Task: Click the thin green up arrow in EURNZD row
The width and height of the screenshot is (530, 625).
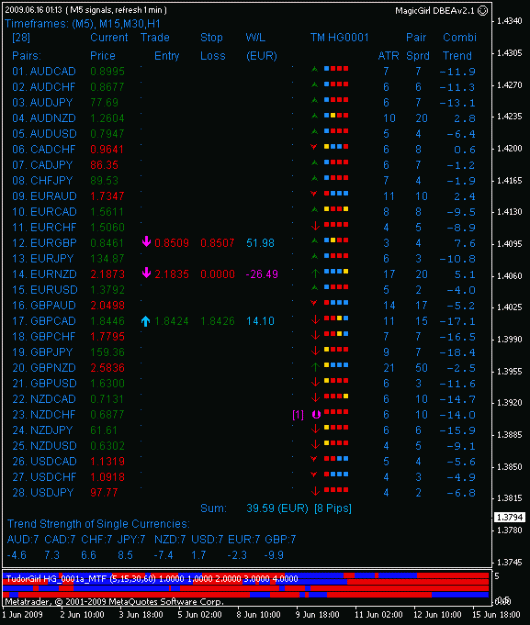Action: [x=315, y=273]
